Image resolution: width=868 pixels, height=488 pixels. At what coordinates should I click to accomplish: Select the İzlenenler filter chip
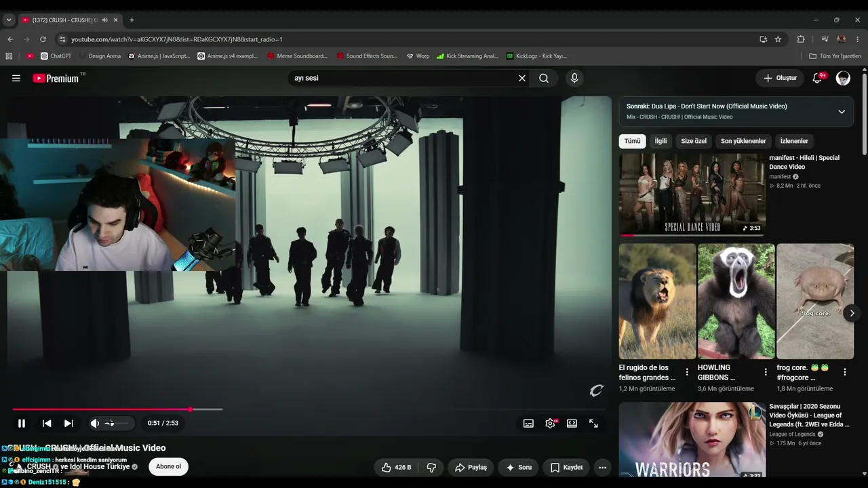[794, 141]
